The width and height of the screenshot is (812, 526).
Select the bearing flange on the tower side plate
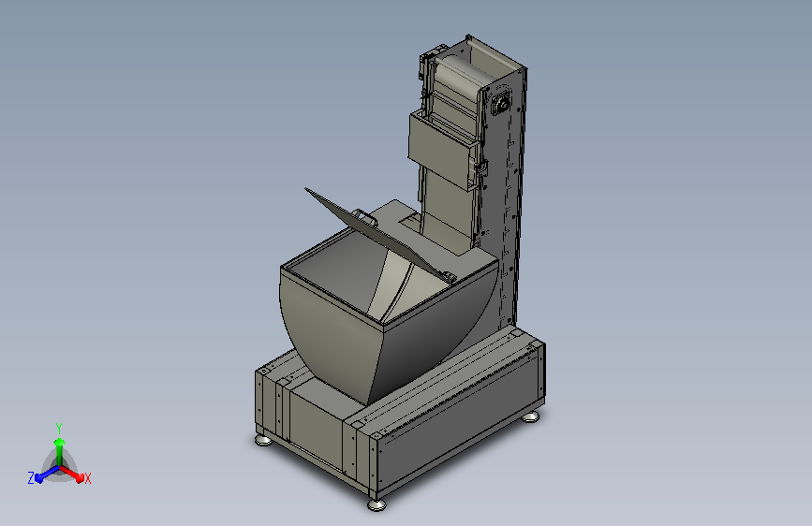pos(501,104)
